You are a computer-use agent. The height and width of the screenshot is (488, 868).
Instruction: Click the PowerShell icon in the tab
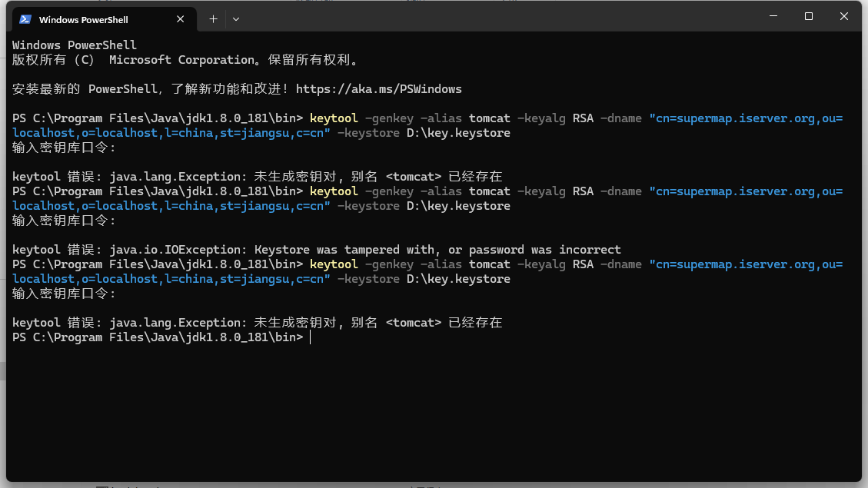[x=25, y=19]
